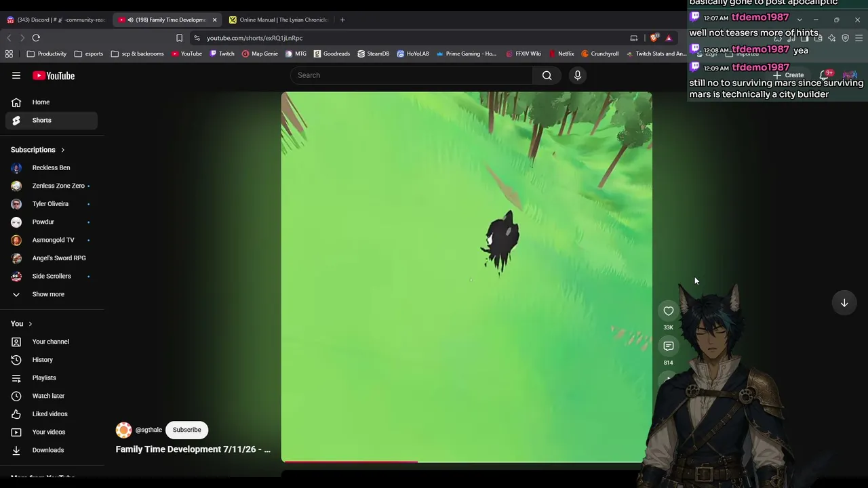
Task: Open Your channel
Action: pos(52,342)
